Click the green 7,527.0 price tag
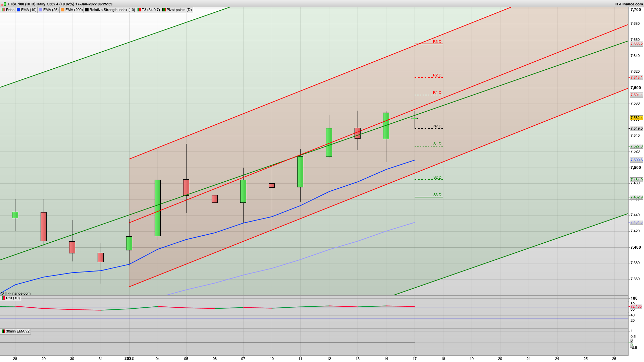 636,146
